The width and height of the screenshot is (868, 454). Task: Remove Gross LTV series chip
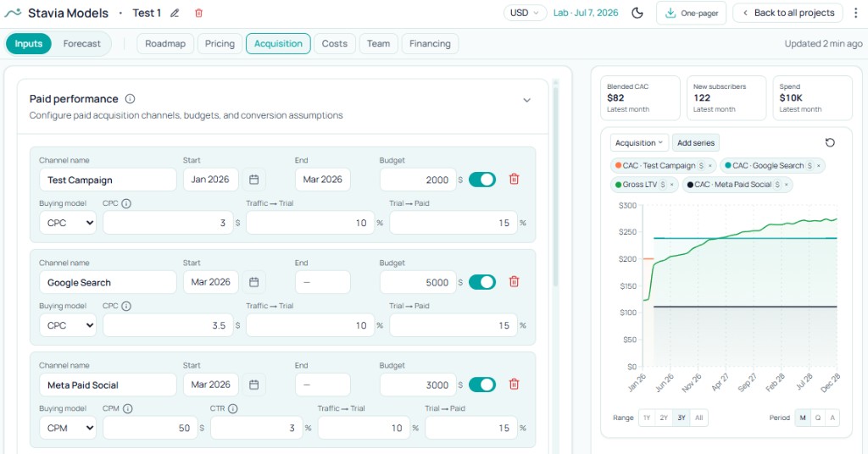tap(671, 185)
